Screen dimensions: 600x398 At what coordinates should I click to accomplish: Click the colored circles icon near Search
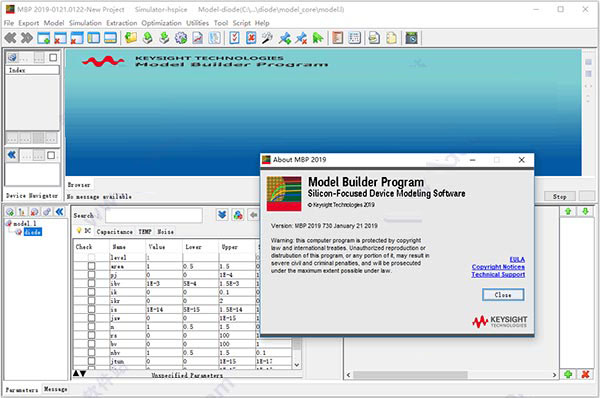(238, 215)
